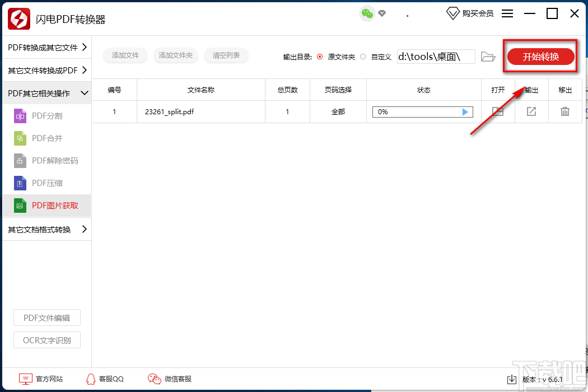Expand 其它文件转换成PDF section
Viewport: 588px width, 392px height.
pos(47,70)
